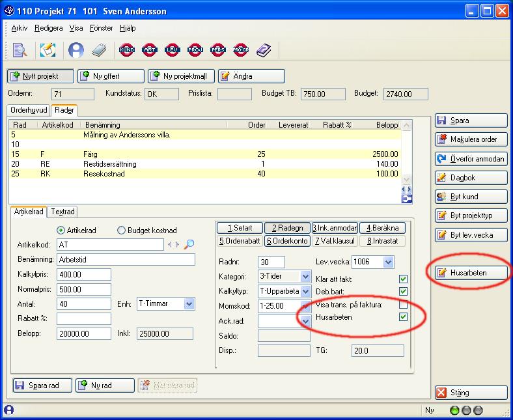Toggle the Deb.bart checkbox
Viewport: 513px width, 420px height.
click(x=403, y=291)
